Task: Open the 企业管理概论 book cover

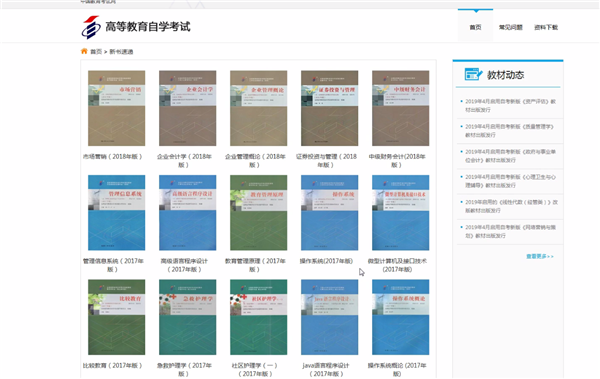Action: (x=258, y=108)
